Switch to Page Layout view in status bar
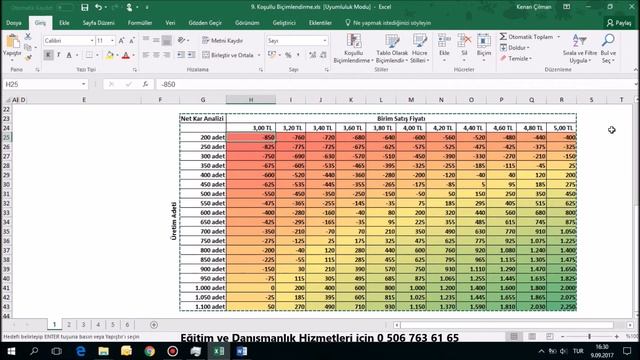 pyautogui.click(x=532, y=336)
